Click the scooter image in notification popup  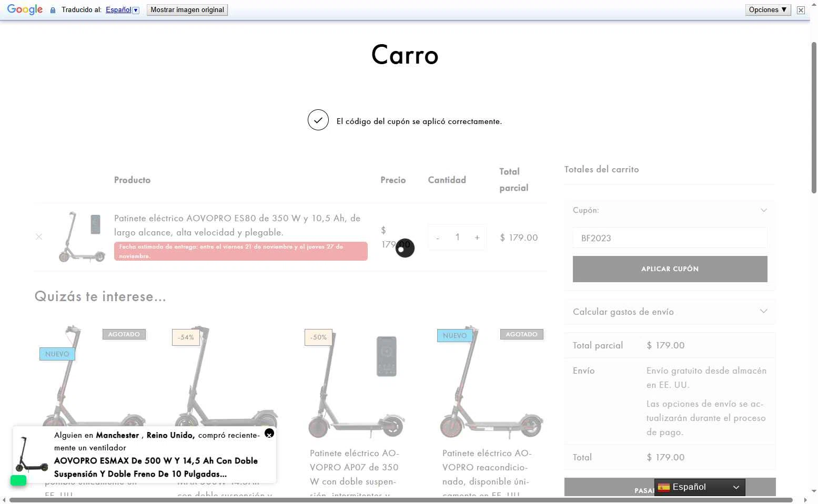[x=32, y=455]
